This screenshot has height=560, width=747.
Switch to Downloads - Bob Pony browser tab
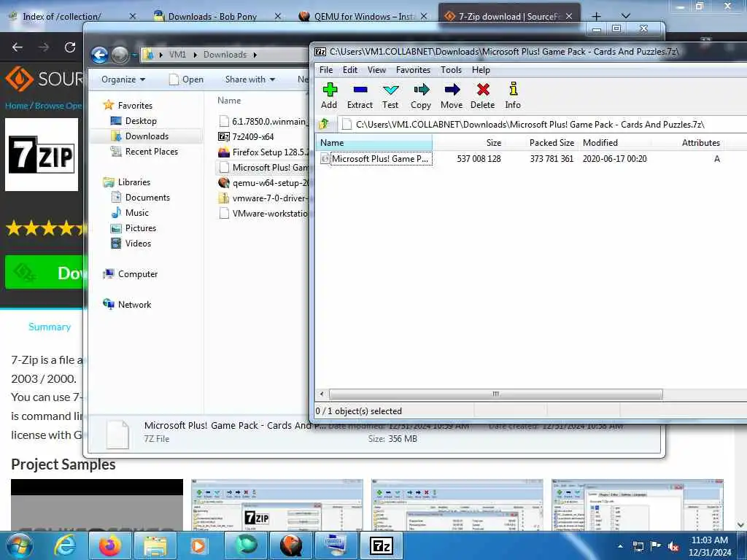pos(212,16)
